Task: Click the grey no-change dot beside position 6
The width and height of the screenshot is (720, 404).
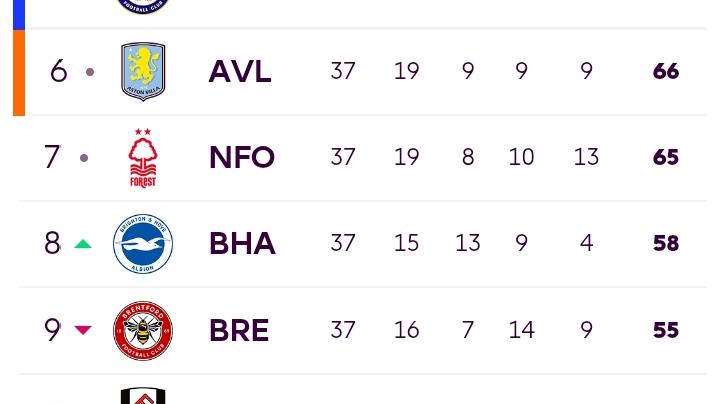Action: tap(90, 72)
